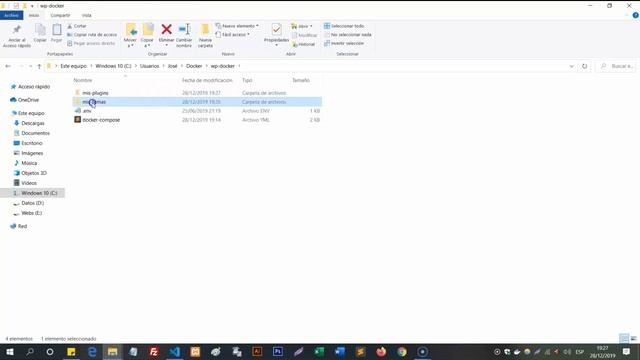Click Modificar in ribbon
Viewport: 640px width, 360px height.
(x=304, y=35)
